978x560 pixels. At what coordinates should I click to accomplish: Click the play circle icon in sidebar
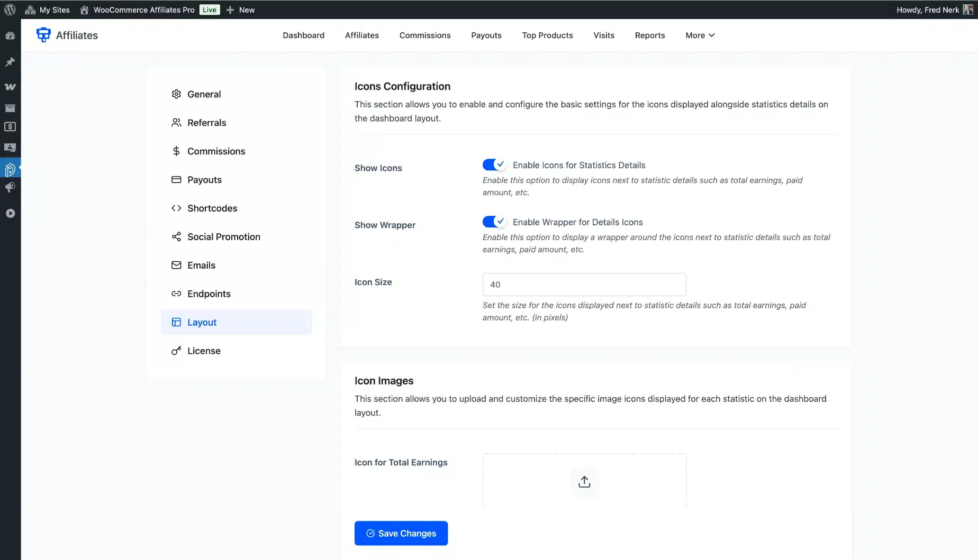(10, 213)
